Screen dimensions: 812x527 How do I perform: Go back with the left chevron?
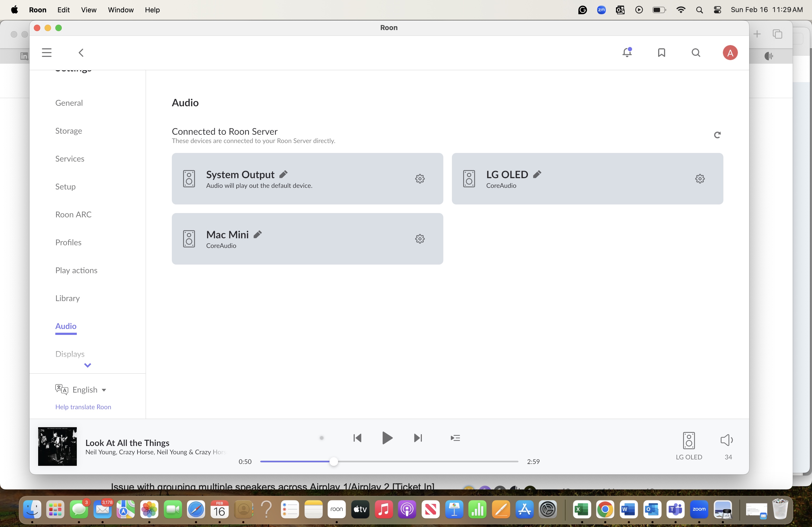click(x=81, y=53)
